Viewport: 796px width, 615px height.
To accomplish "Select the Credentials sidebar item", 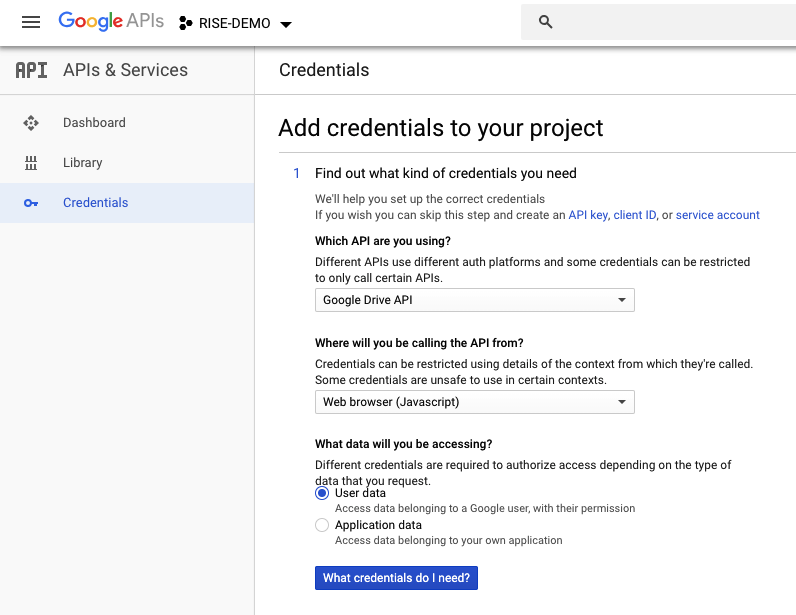I will coord(127,203).
